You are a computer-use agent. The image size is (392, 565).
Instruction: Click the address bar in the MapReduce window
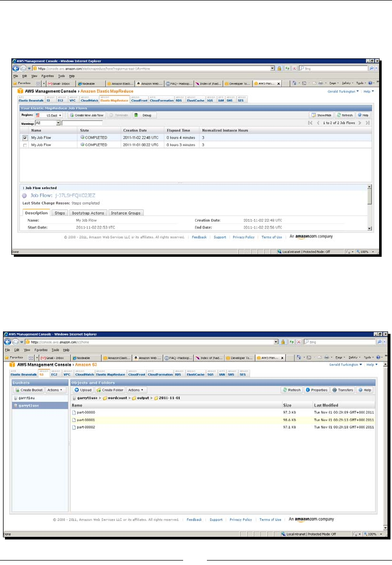[x=153, y=68]
